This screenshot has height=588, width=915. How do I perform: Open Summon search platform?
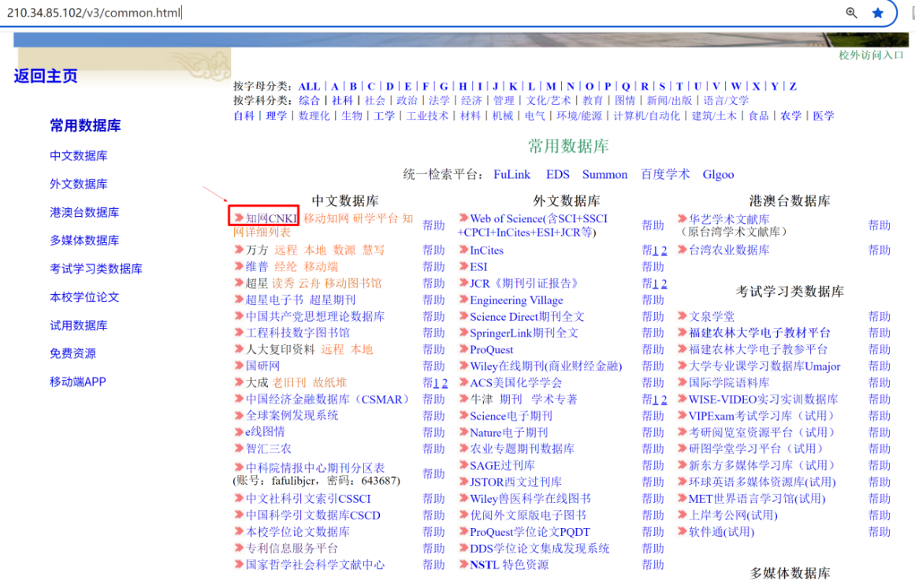(605, 174)
